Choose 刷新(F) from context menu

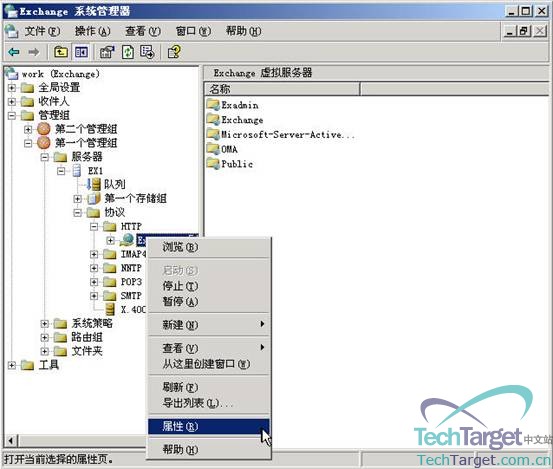(209, 387)
